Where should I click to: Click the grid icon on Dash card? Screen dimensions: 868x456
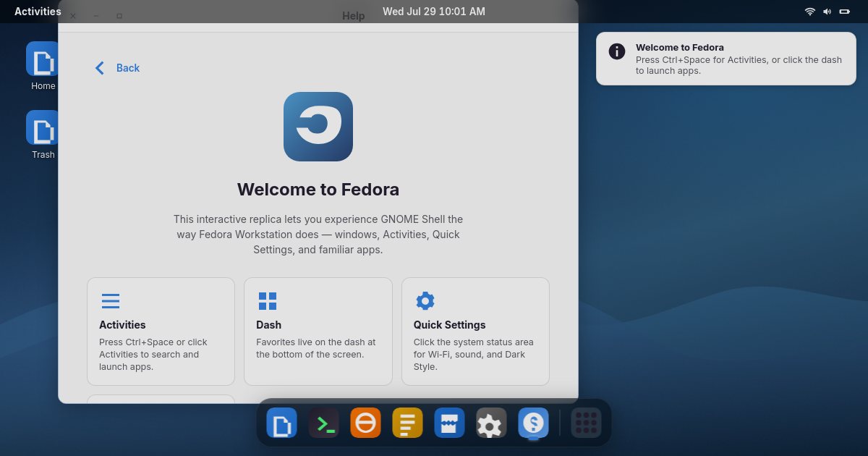tap(268, 301)
